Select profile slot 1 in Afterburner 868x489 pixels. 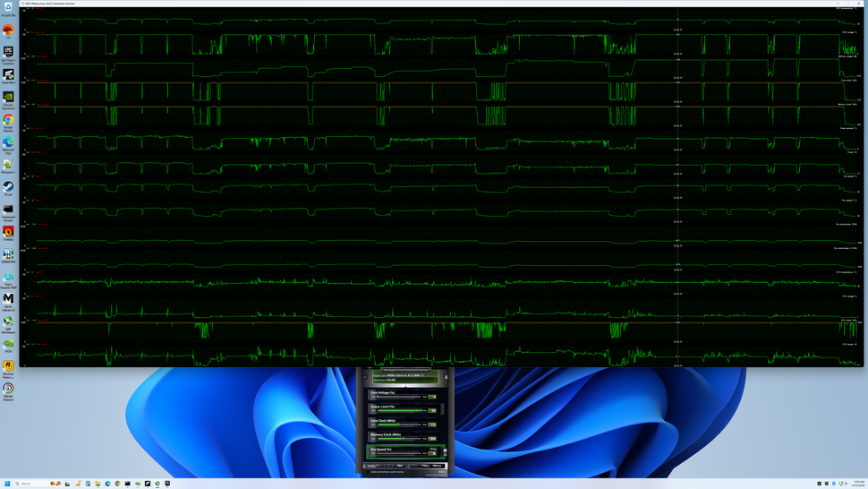click(378, 466)
